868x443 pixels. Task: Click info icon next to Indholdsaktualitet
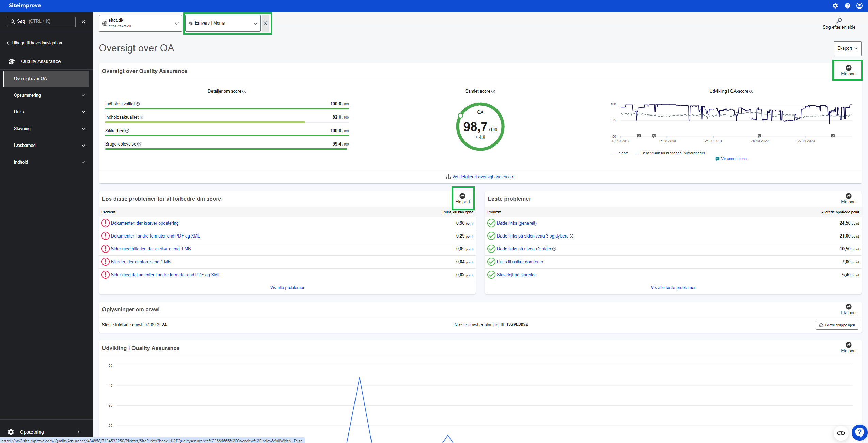[142, 118]
